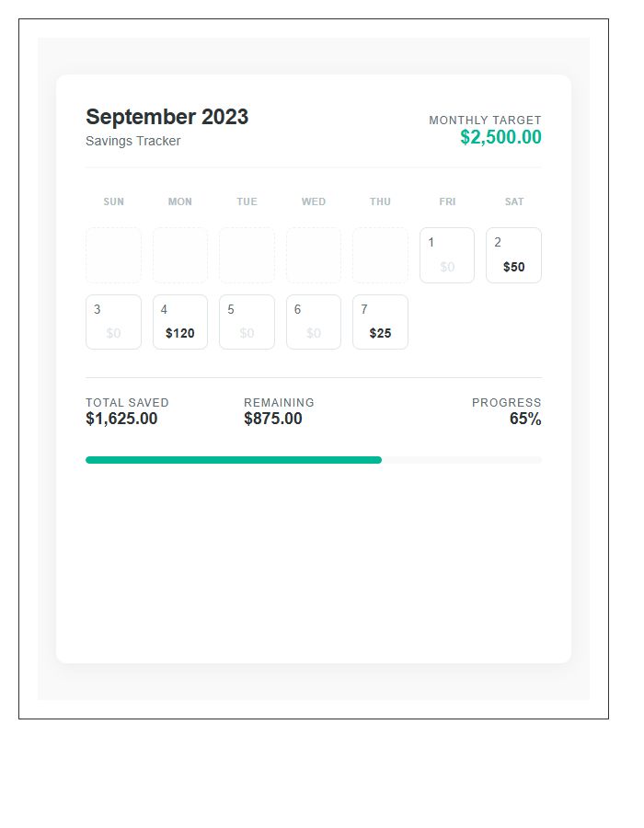This screenshot has width=644, height=828.
Task: Select day 2 cell showing $50
Action: coord(513,255)
